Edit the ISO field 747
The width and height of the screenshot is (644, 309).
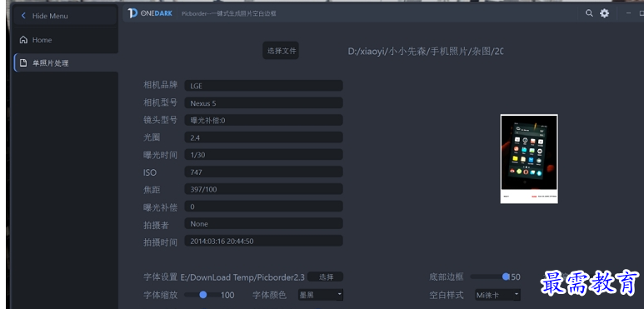click(x=263, y=172)
